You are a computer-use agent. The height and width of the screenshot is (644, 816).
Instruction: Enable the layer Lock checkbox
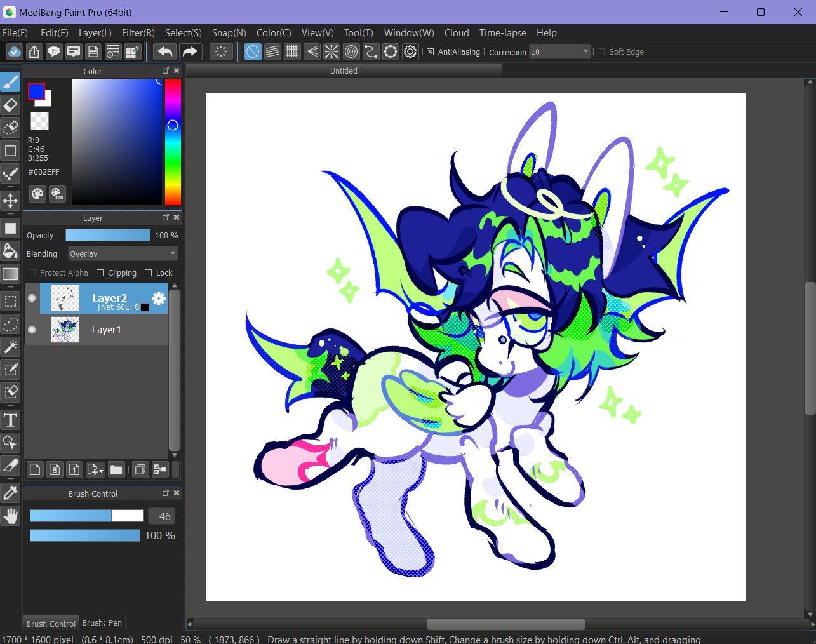point(149,273)
